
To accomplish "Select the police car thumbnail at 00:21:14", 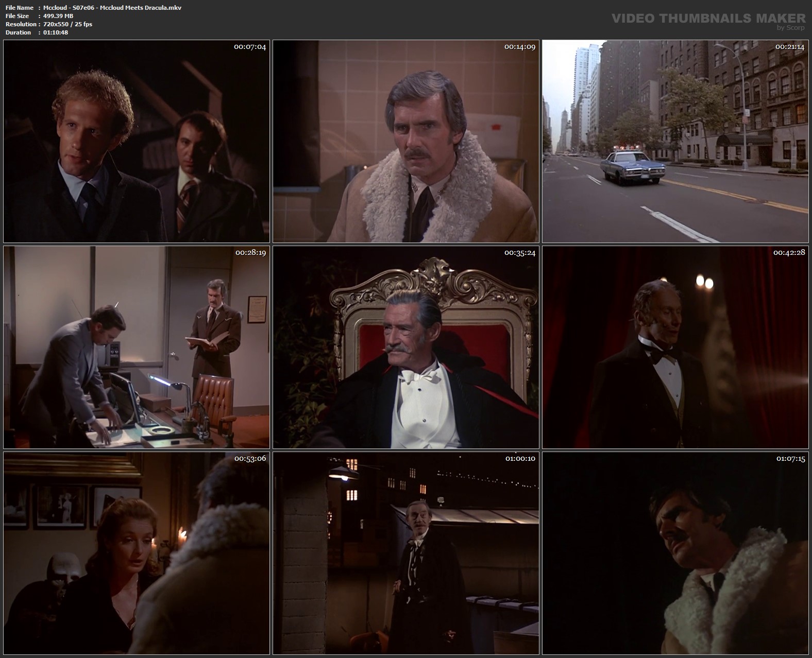I will [x=675, y=141].
